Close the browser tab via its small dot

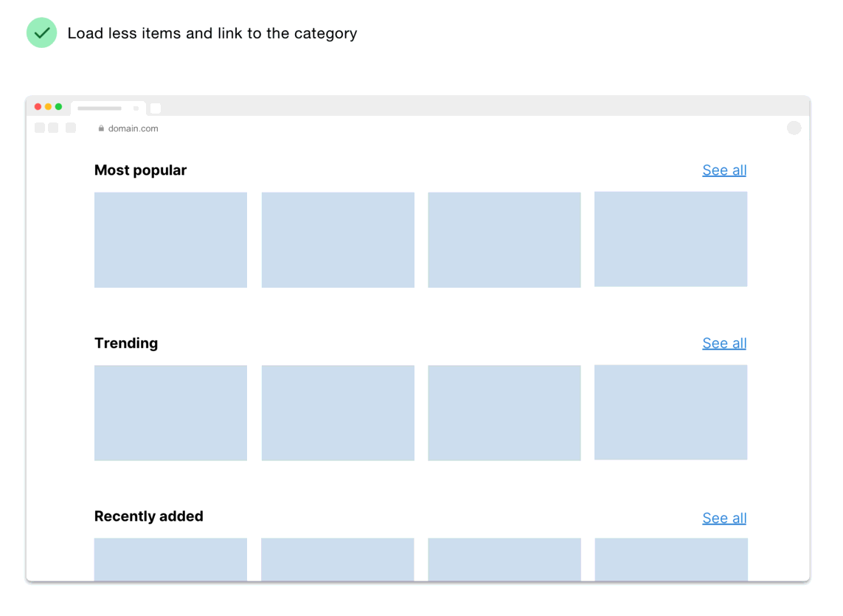pyautogui.click(x=136, y=108)
